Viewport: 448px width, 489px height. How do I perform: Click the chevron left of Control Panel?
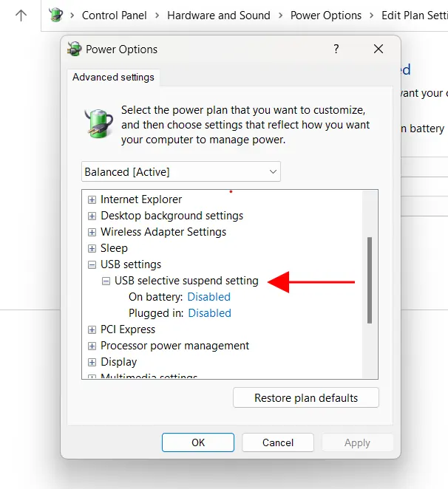point(72,16)
